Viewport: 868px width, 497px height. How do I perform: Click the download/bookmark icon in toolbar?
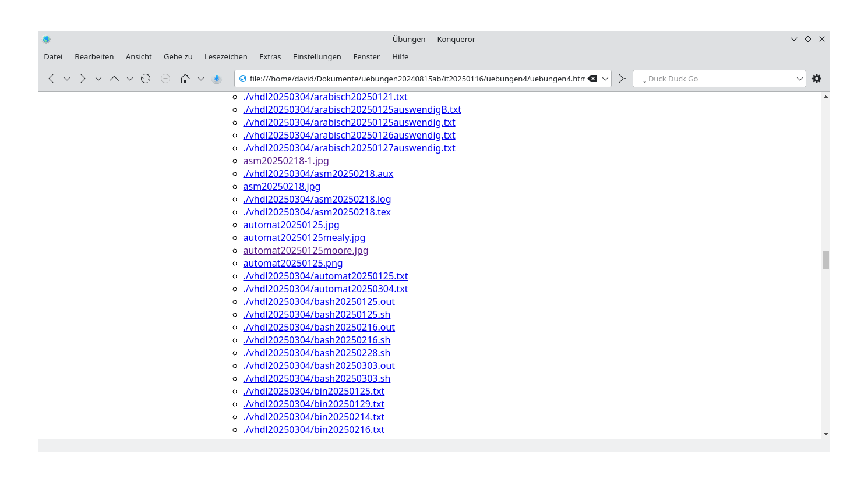(217, 79)
